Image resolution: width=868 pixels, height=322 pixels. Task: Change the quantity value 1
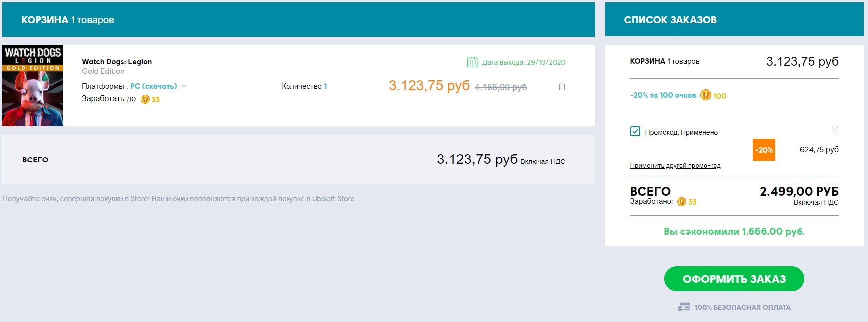[x=325, y=86]
